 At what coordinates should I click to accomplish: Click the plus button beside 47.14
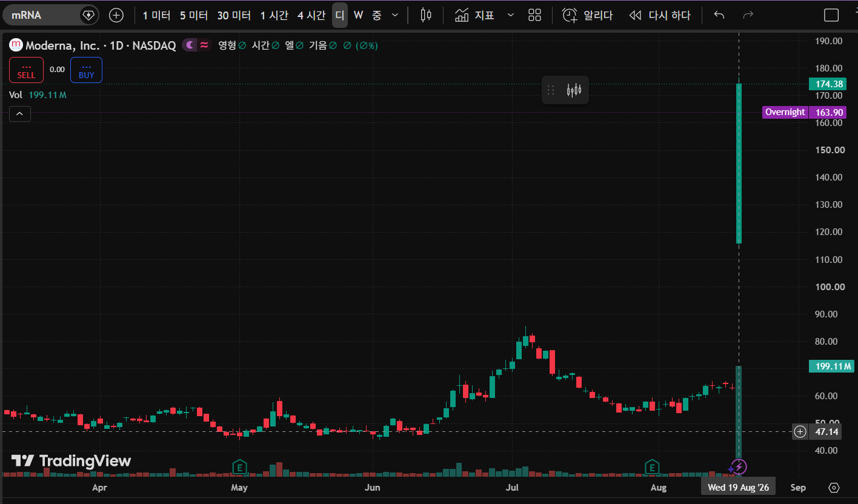800,432
